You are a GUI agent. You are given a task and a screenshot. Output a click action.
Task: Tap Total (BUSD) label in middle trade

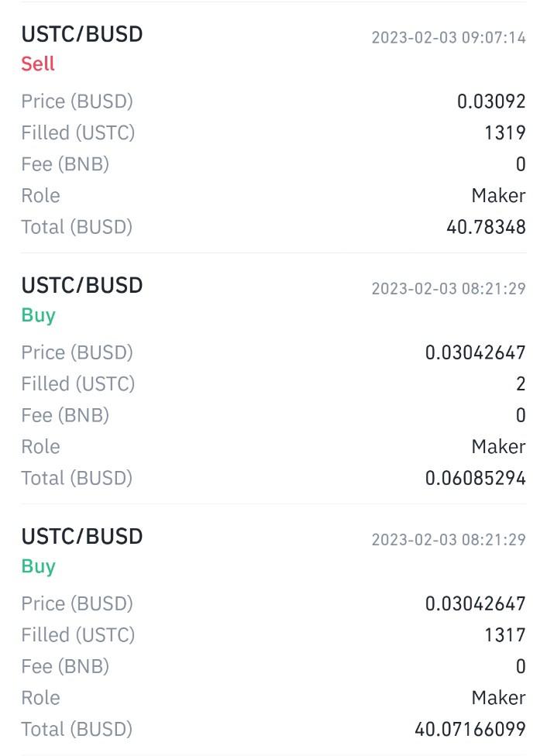coord(77,478)
